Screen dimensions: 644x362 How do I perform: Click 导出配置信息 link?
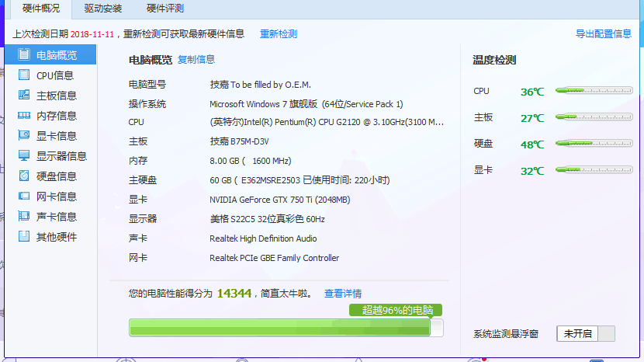[x=604, y=34]
